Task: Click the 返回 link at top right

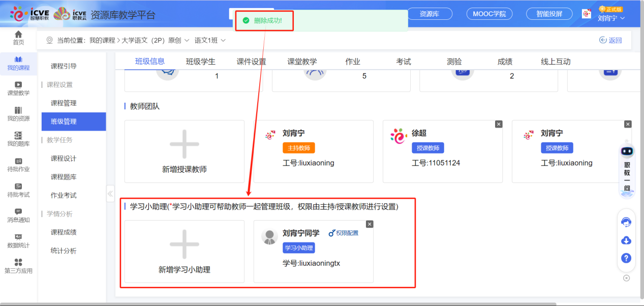Action: (x=610, y=40)
